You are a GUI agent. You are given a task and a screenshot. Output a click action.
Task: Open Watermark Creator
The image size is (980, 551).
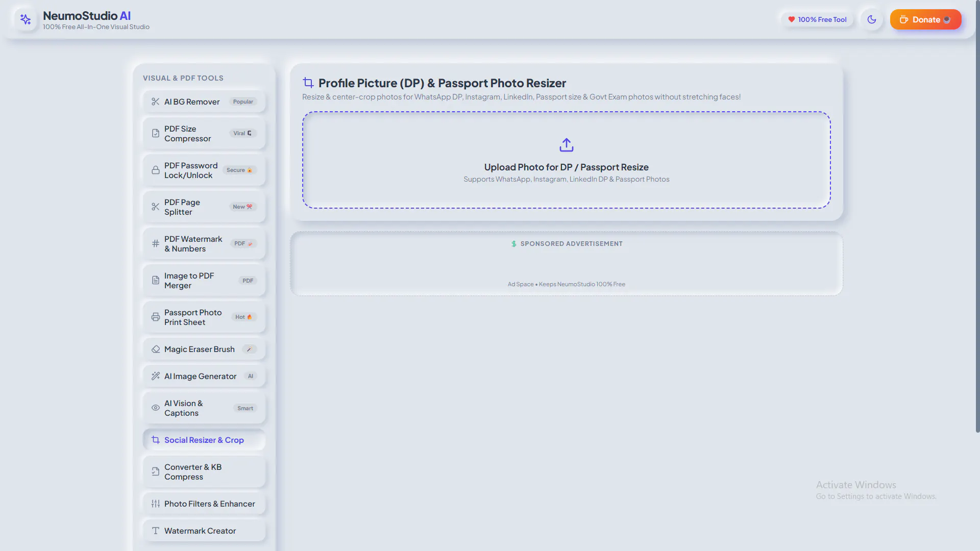point(204,531)
